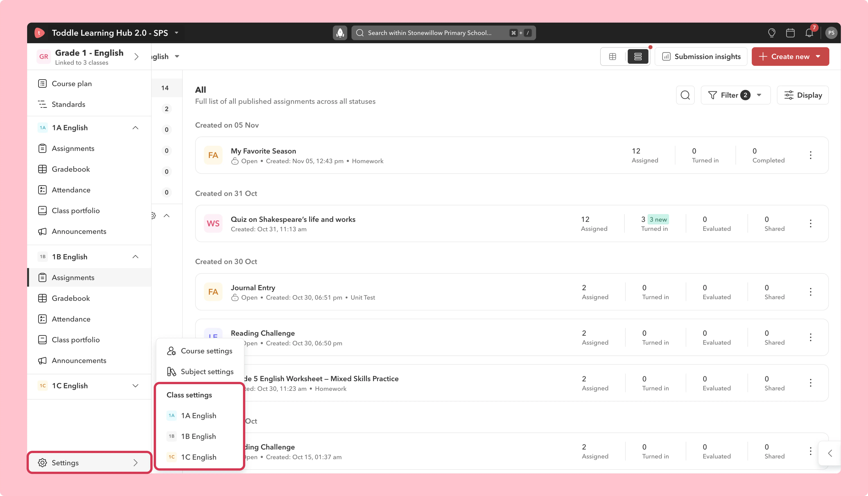Viewport: 868px width, 496px height.
Task: Open the rocket launcher icon
Action: [340, 33]
